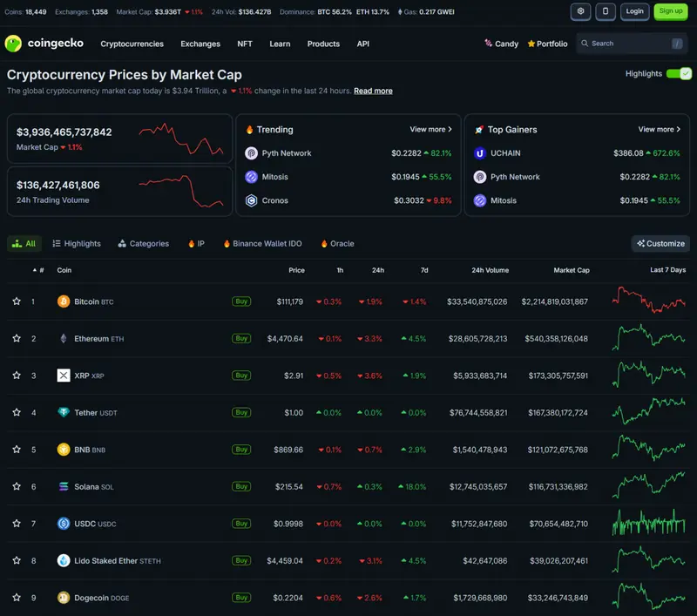The image size is (697, 616).
Task: Click the Ethereum coin icon
Action: pyautogui.click(x=64, y=338)
